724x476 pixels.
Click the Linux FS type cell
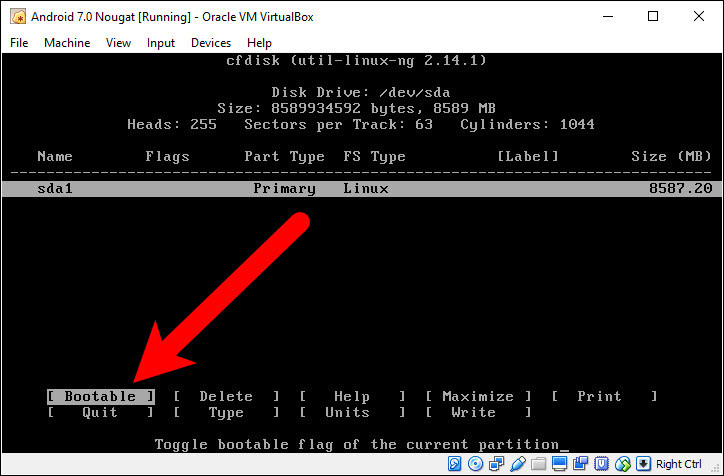point(366,188)
